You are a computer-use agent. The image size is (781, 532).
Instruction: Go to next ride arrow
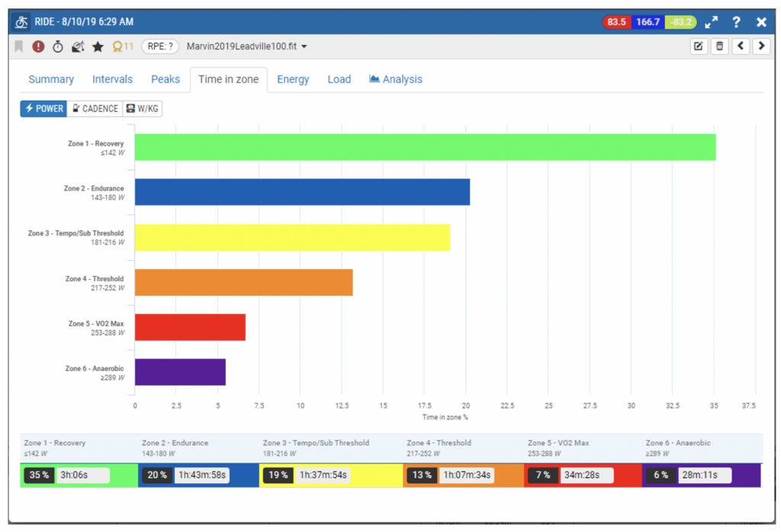[x=761, y=46]
